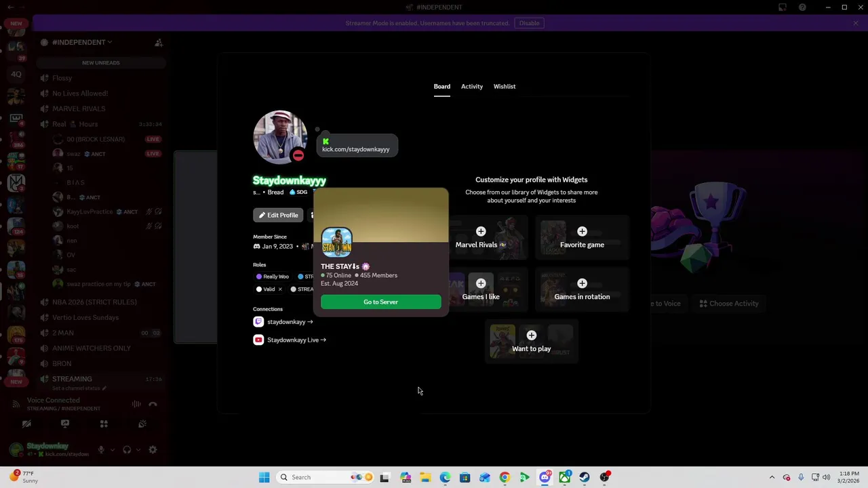This screenshot has height=488, width=868.
Task: Click Choose Activity in the background window
Action: [x=729, y=304]
